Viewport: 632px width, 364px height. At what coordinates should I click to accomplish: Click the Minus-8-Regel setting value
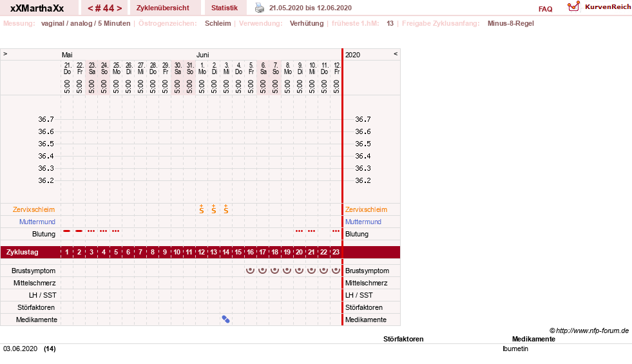(511, 23)
